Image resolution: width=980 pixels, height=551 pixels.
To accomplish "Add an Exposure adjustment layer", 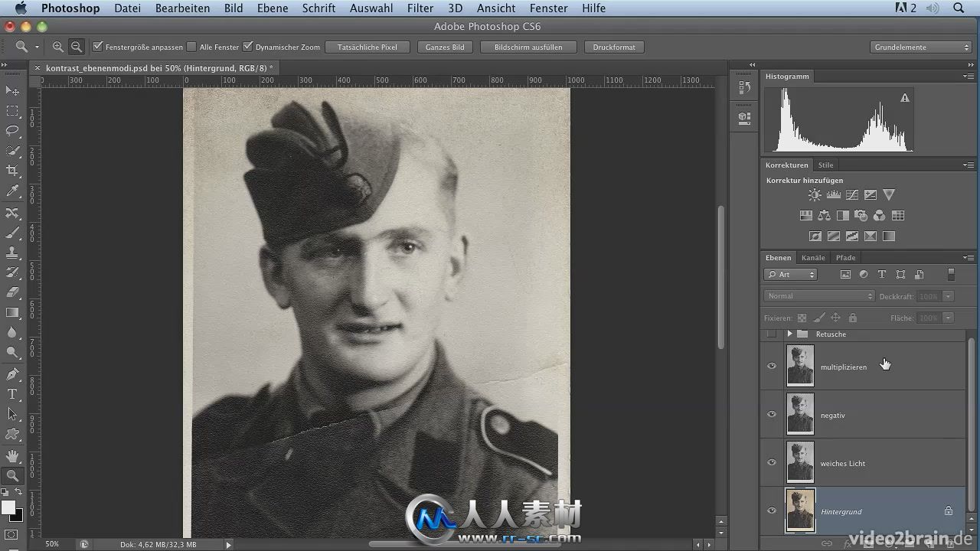I will pos(870,195).
